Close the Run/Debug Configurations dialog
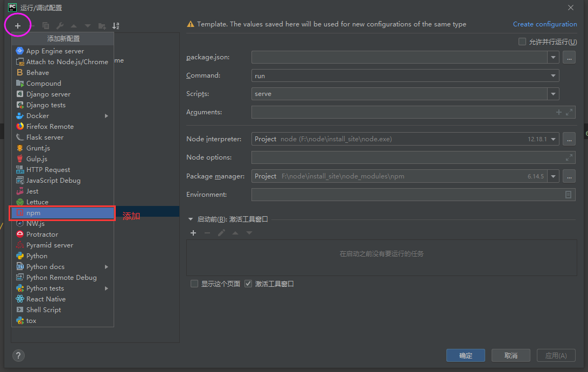588x372 pixels. pyautogui.click(x=570, y=8)
